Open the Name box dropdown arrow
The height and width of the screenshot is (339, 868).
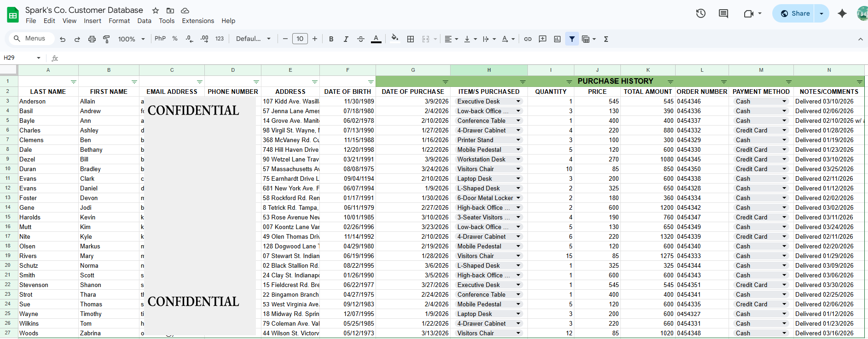click(x=39, y=58)
